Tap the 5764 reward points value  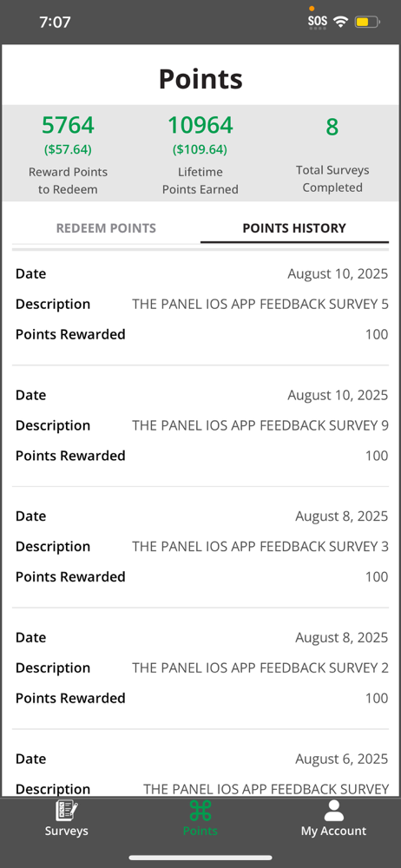click(x=68, y=125)
